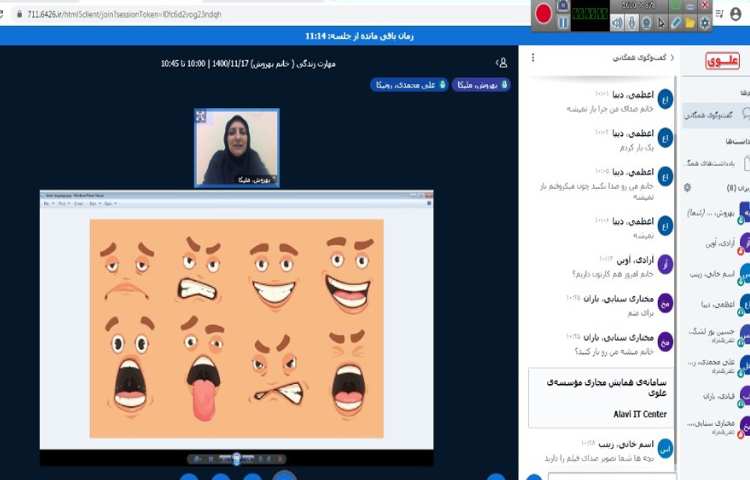The height and width of the screenshot is (480, 750).
Task: Click the remaining time banner text 11:14
Action: coord(359,36)
